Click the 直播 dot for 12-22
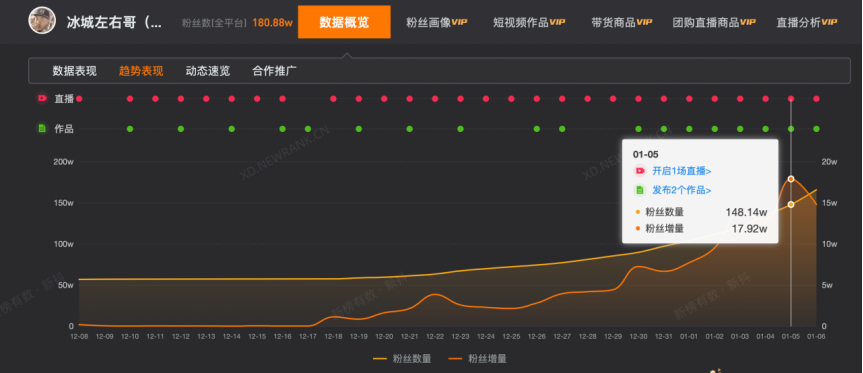863x373 pixels. click(435, 99)
